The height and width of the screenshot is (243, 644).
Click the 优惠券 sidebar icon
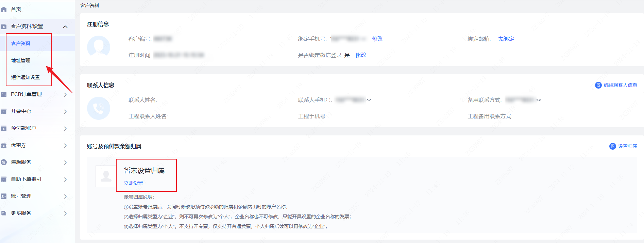click(4, 145)
